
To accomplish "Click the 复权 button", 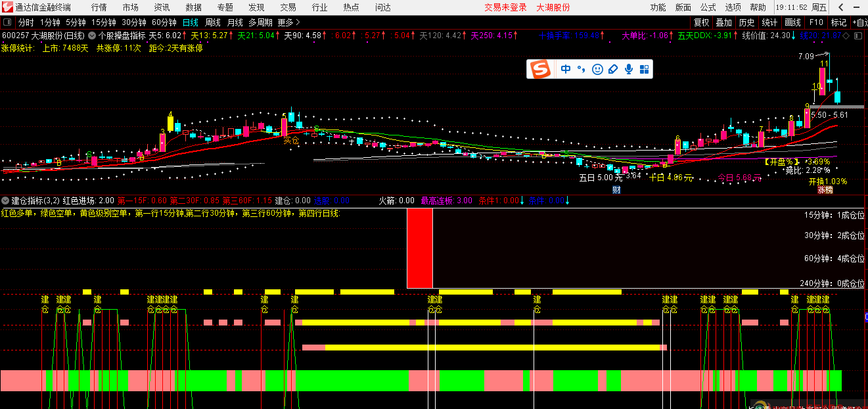I will pyautogui.click(x=701, y=22).
